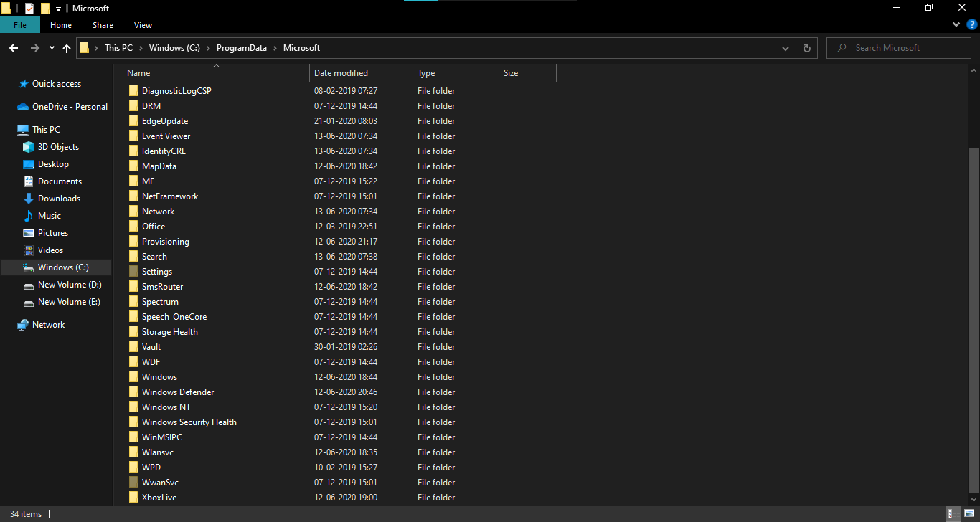The width and height of the screenshot is (980, 522).
Task: Go up one level with the up arrow
Action: 67,48
